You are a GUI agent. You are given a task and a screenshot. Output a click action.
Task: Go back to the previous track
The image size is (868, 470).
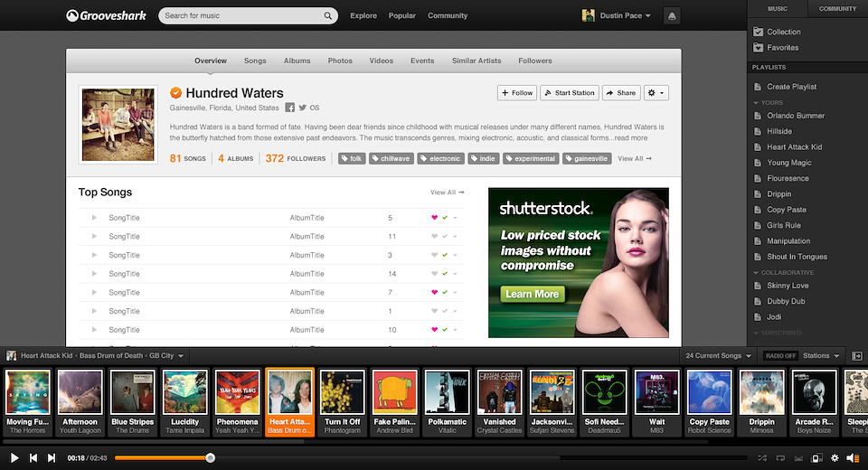(x=33, y=458)
